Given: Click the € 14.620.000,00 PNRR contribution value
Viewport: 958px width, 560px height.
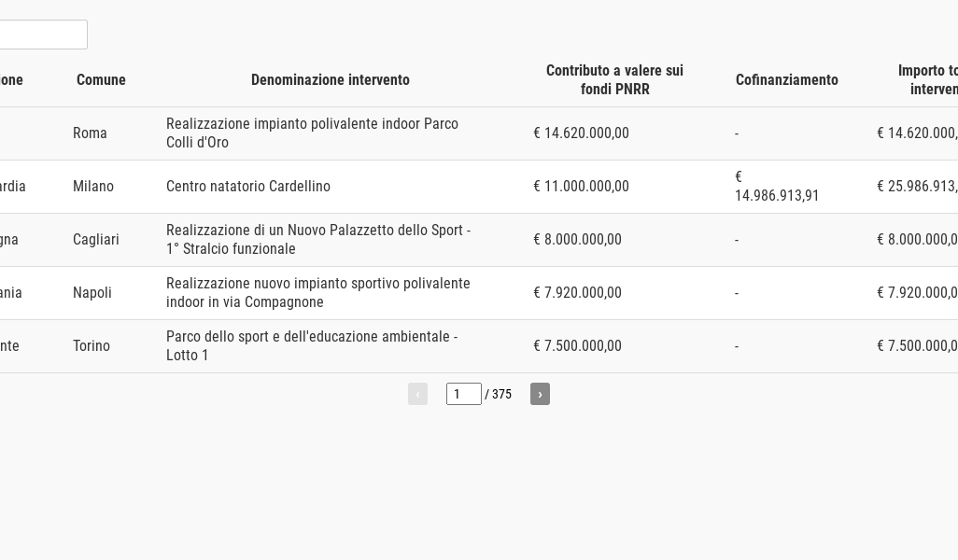Looking at the screenshot, I should [581, 133].
